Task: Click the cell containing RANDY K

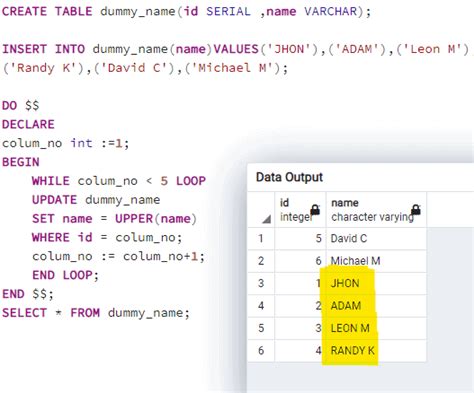Action: 376,350
